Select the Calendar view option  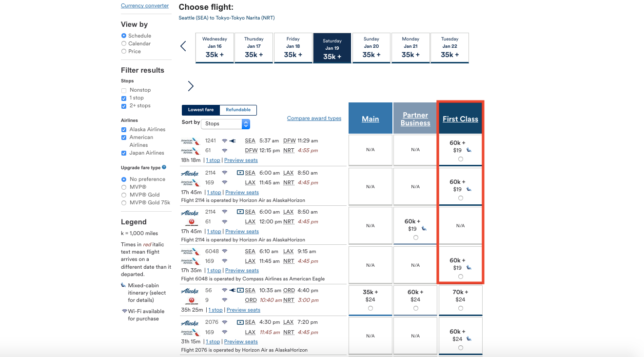point(124,43)
